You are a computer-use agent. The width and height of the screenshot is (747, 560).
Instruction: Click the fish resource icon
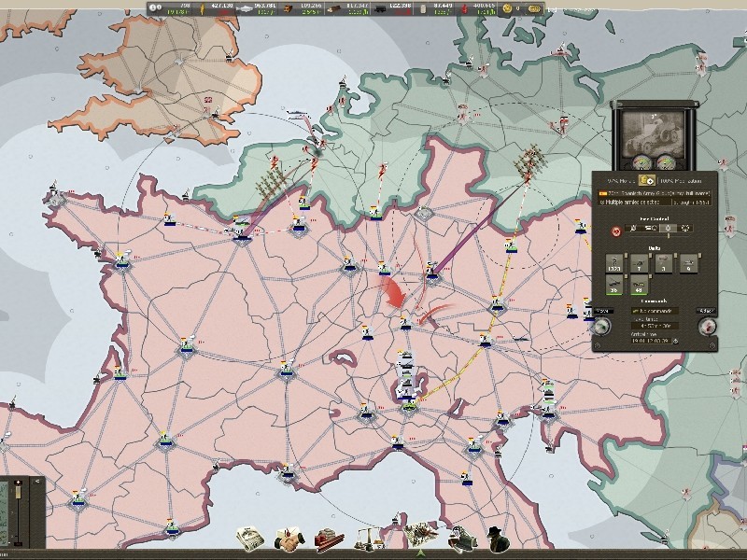[246, 8]
